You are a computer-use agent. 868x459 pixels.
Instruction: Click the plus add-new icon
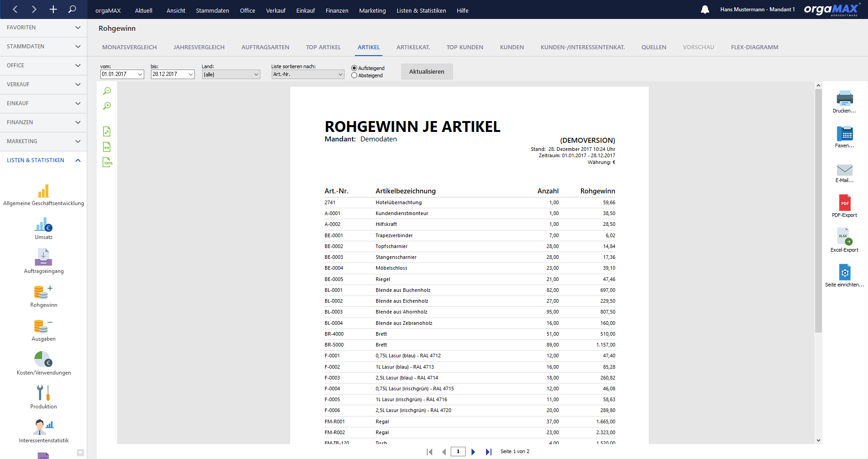[53, 9]
